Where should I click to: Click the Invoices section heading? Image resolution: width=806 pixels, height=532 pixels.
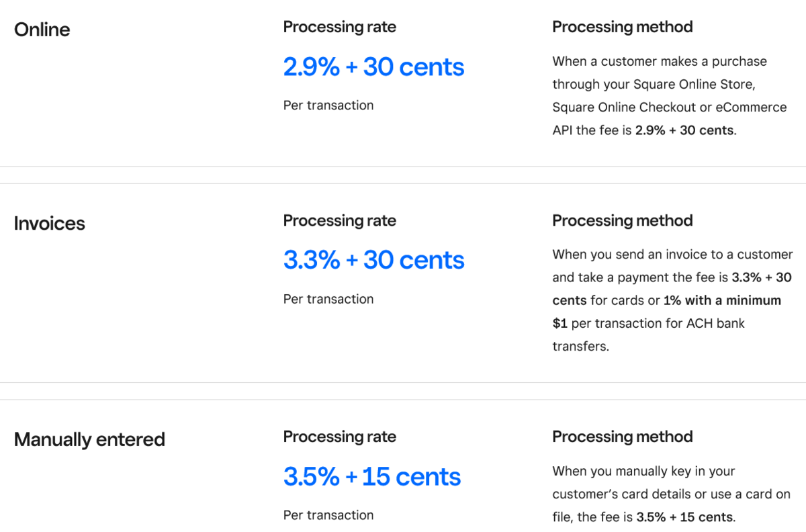click(49, 223)
